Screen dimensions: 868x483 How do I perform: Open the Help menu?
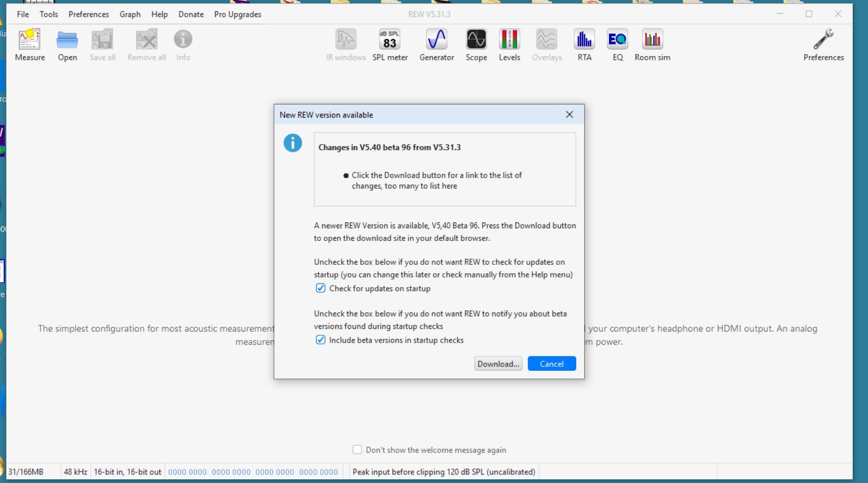tap(159, 14)
